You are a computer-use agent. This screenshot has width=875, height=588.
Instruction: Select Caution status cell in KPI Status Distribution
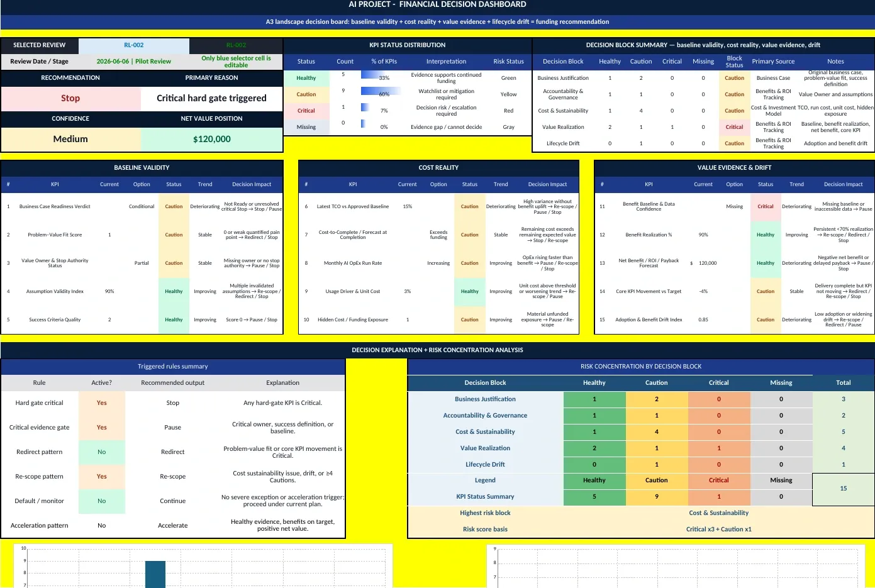tap(306, 94)
